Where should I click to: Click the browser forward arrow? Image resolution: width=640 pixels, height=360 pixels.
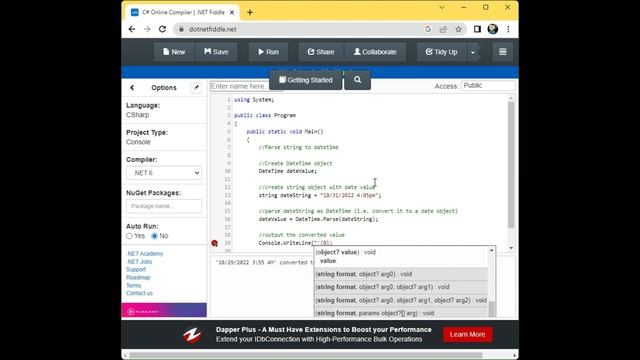click(x=147, y=29)
